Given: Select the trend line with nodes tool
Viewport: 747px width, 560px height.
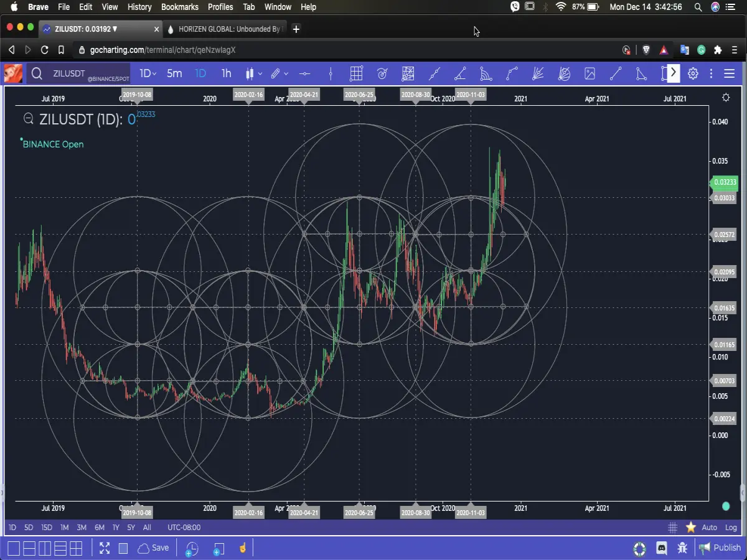Looking at the screenshot, I should (434, 73).
